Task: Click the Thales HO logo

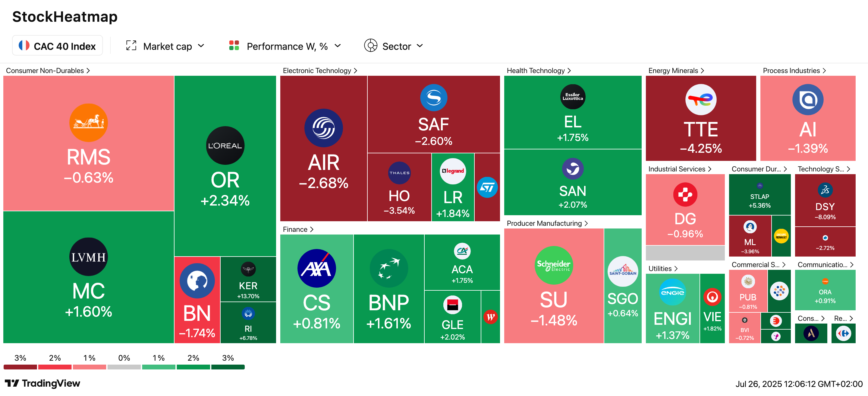Action: 399,173
